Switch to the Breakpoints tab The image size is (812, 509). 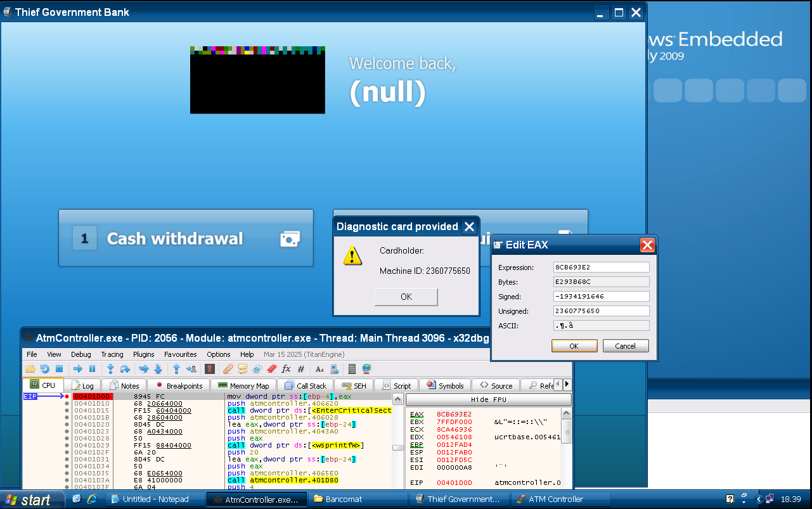pos(179,385)
